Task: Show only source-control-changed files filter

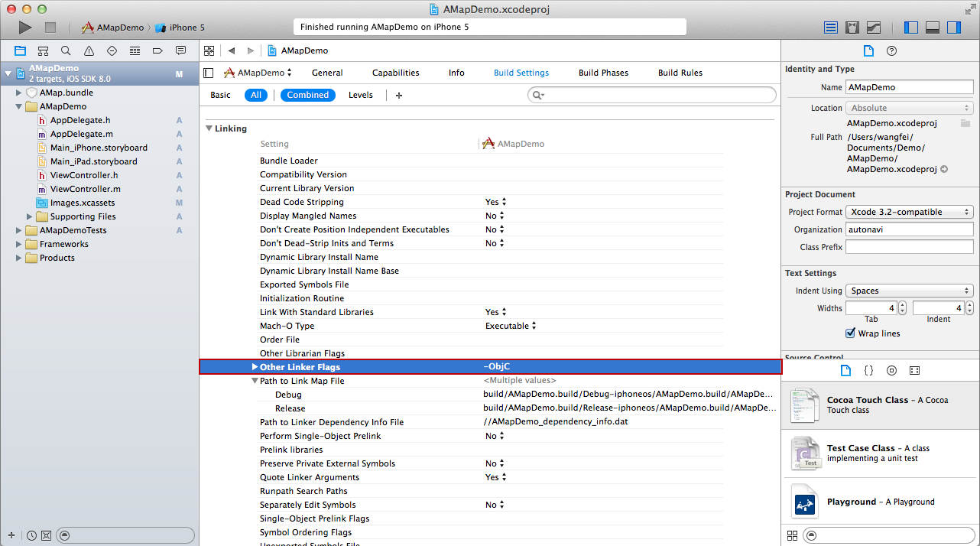Action: (x=46, y=535)
